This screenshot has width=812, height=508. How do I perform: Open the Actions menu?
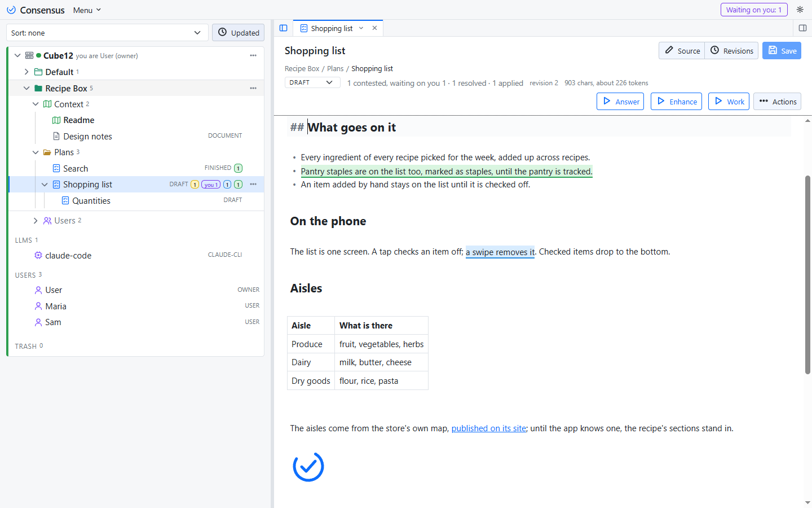tap(777, 102)
